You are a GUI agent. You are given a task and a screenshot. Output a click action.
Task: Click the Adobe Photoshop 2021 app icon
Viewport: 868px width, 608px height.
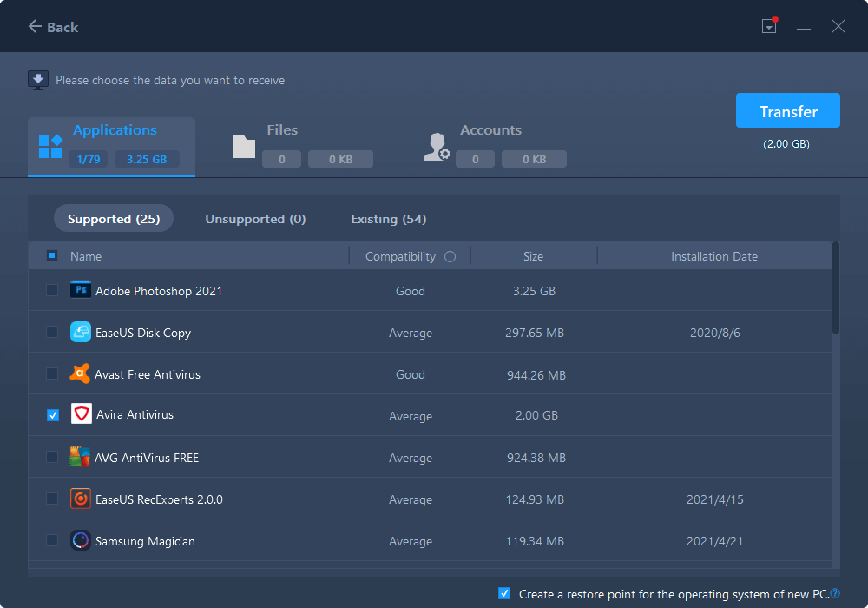(x=80, y=290)
